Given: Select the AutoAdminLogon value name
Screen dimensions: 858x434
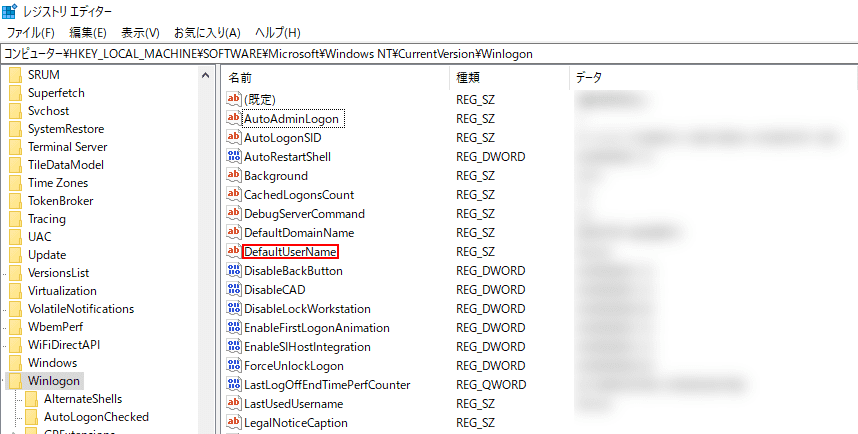Looking at the screenshot, I should point(292,118).
